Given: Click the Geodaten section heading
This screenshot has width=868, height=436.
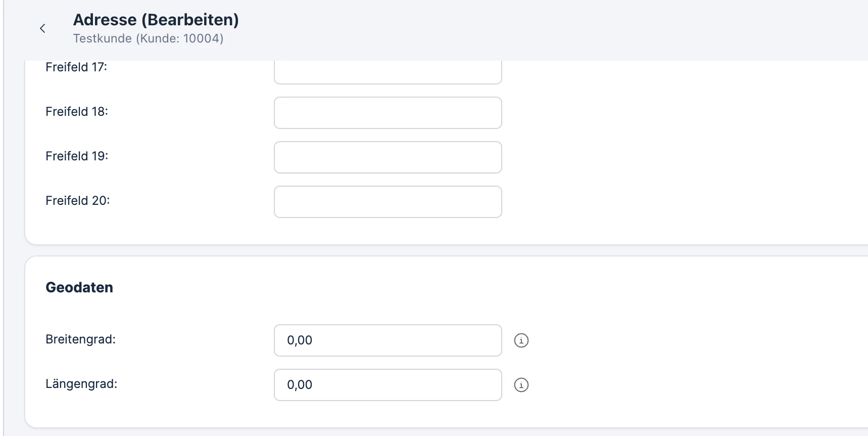Looking at the screenshot, I should [x=79, y=287].
